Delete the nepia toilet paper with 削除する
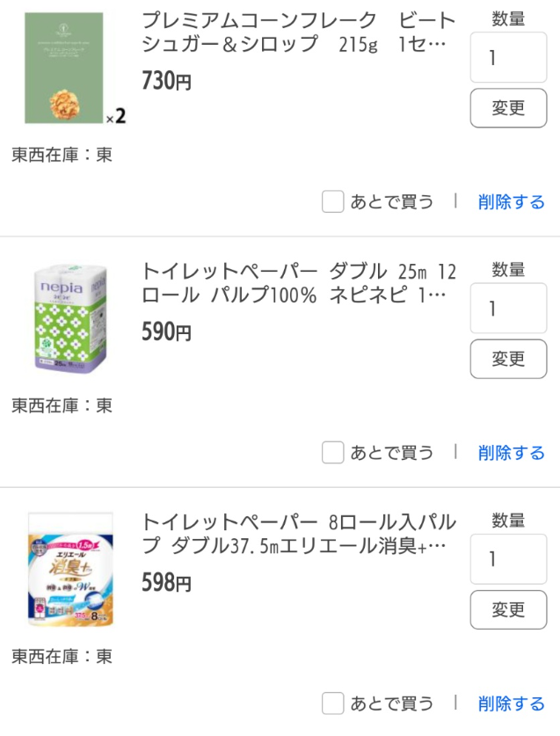 (x=511, y=453)
